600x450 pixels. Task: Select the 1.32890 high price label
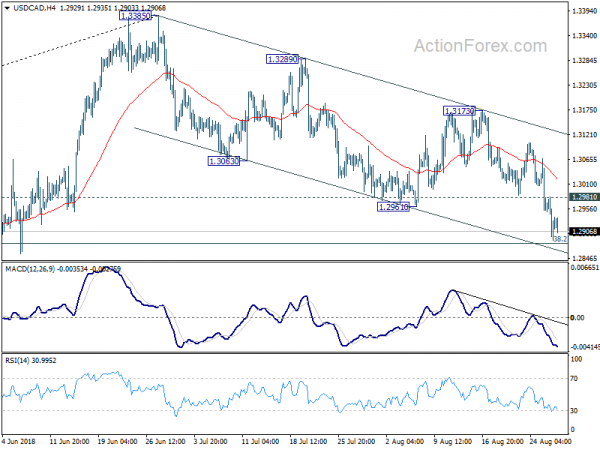click(x=284, y=60)
